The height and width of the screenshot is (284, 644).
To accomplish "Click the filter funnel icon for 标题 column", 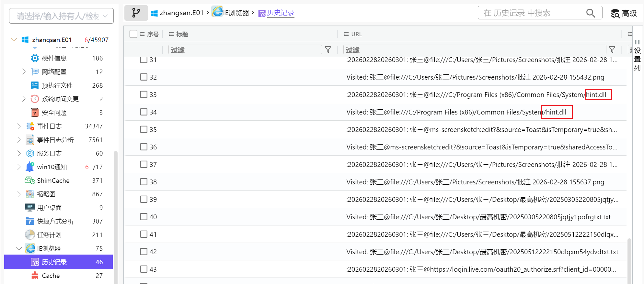I will pyautogui.click(x=328, y=49).
